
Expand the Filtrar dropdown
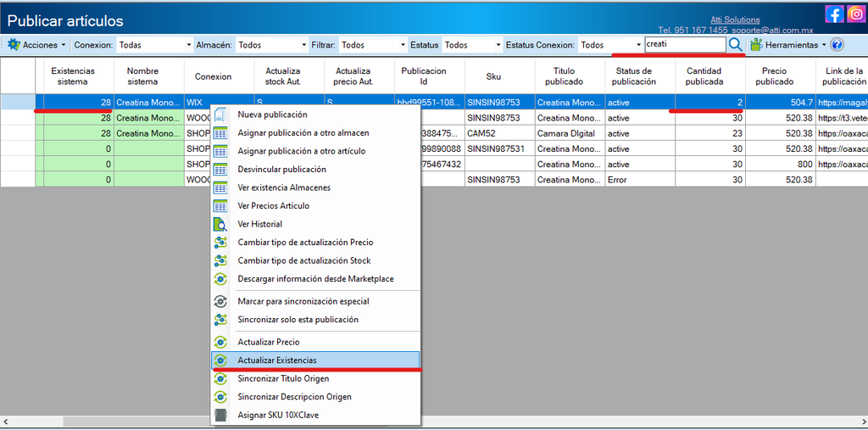(x=403, y=45)
